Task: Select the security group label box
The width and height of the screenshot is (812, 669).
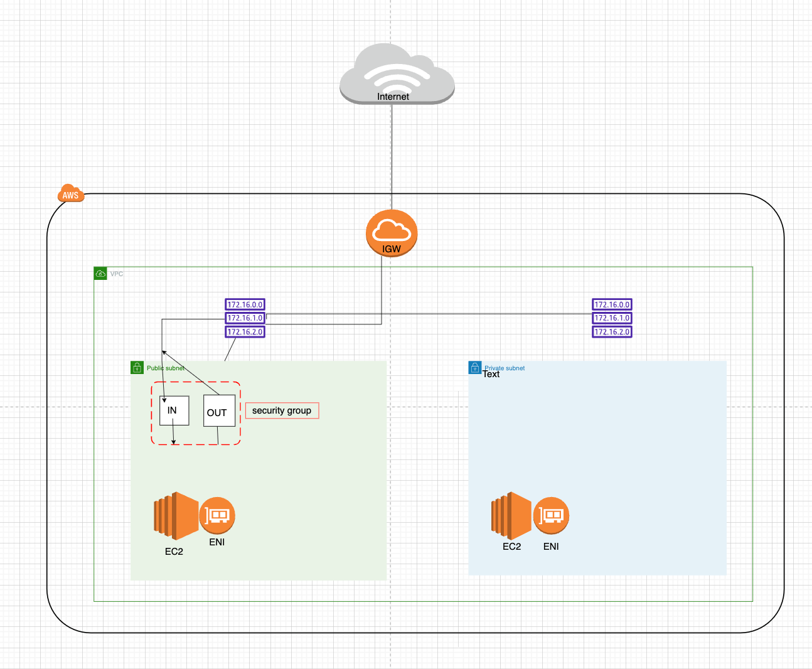Action: pyautogui.click(x=282, y=410)
